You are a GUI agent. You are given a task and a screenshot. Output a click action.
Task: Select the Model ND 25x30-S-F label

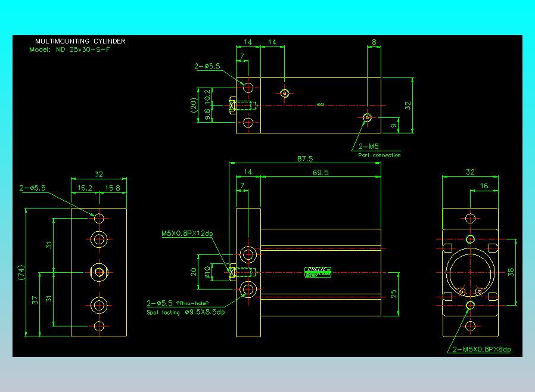70,49
